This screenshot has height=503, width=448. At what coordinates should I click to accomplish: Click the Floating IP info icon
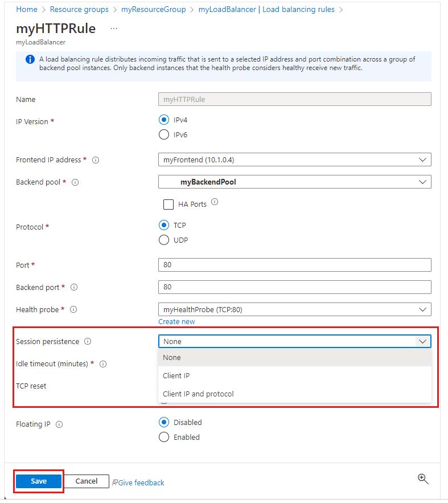click(60, 424)
